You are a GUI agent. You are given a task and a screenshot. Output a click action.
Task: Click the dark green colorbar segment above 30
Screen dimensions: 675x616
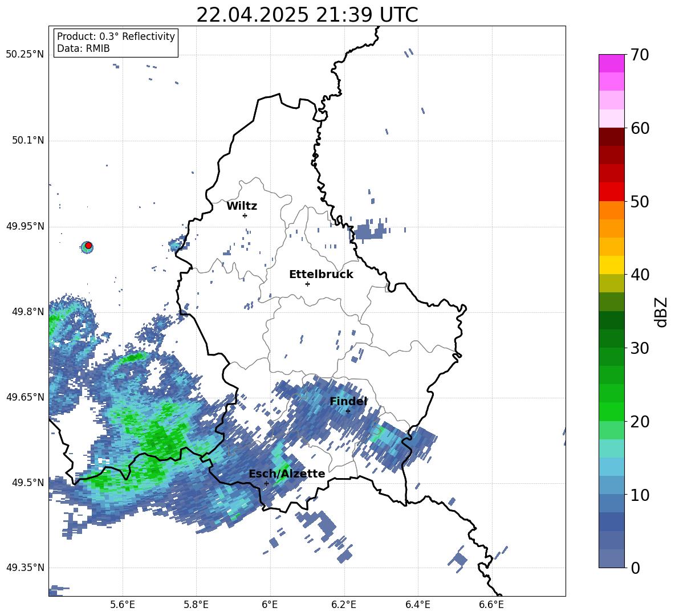coord(611,338)
